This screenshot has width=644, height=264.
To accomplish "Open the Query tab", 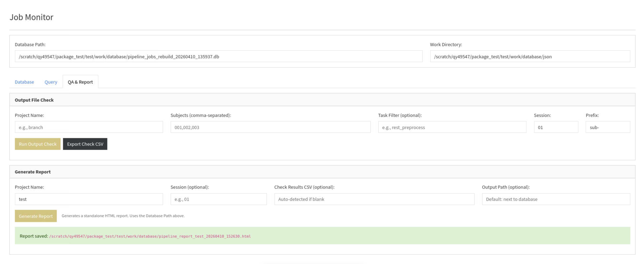I will [x=51, y=82].
